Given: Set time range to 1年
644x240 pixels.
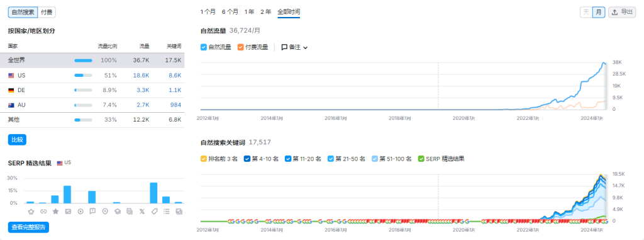Looking at the screenshot, I should click(x=249, y=12).
